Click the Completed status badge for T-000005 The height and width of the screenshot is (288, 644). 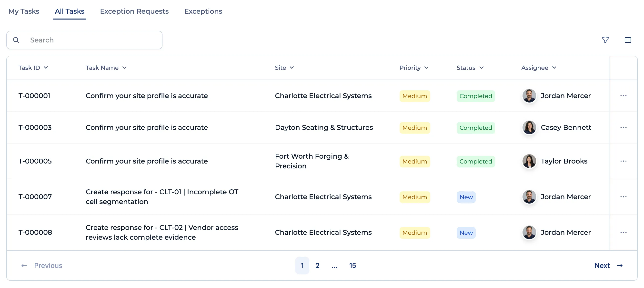(475, 161)
